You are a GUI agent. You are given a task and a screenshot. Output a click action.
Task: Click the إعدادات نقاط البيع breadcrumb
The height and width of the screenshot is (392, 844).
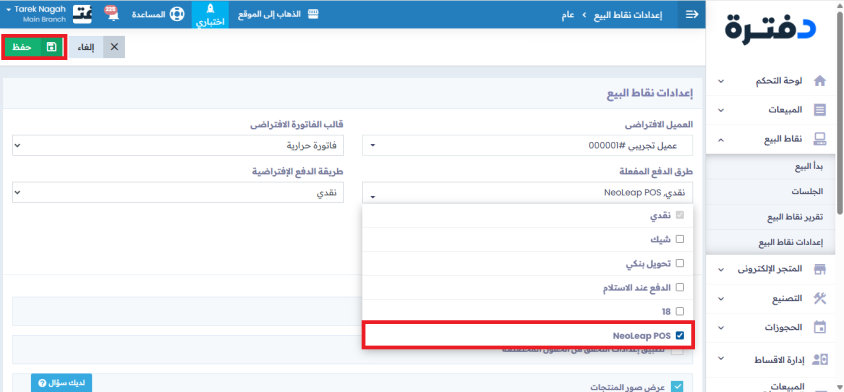tap(628, 15)
